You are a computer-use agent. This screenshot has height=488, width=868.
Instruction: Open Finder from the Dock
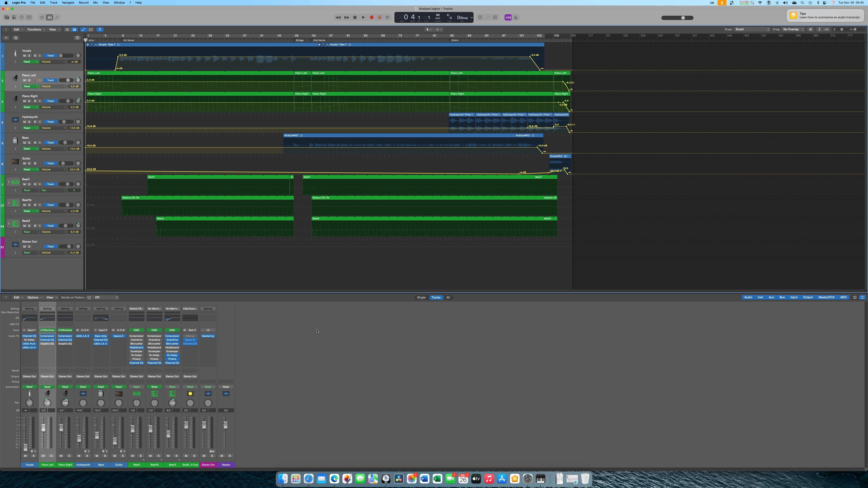click(283, 479)
